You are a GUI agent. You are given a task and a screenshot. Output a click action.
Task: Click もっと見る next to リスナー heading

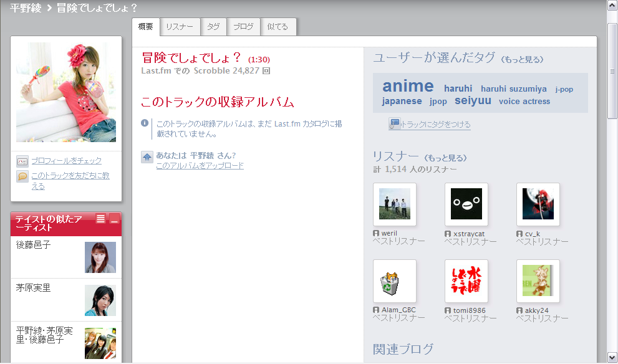tap(446, 158)
